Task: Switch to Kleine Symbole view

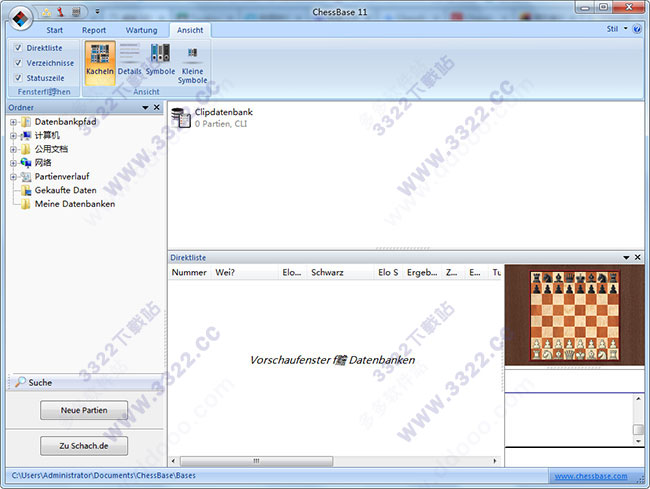Action: (192, 64)
